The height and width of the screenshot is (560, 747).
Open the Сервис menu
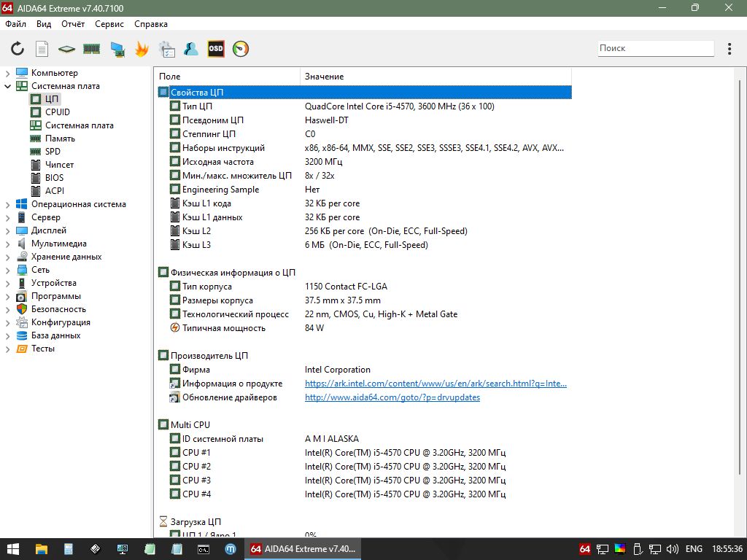pos(109,24)
